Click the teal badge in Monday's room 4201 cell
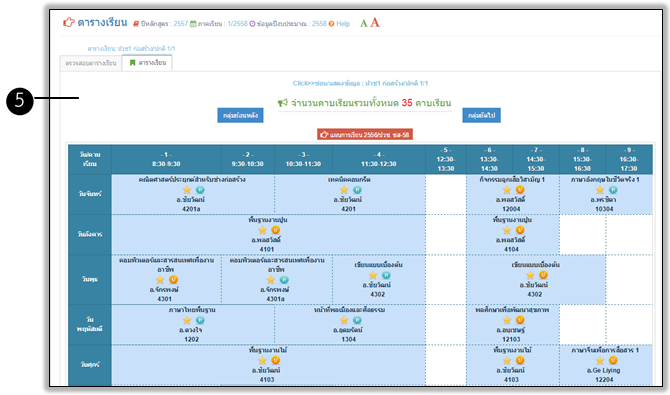This screenshot has width=670, height=395. (357, 190)
